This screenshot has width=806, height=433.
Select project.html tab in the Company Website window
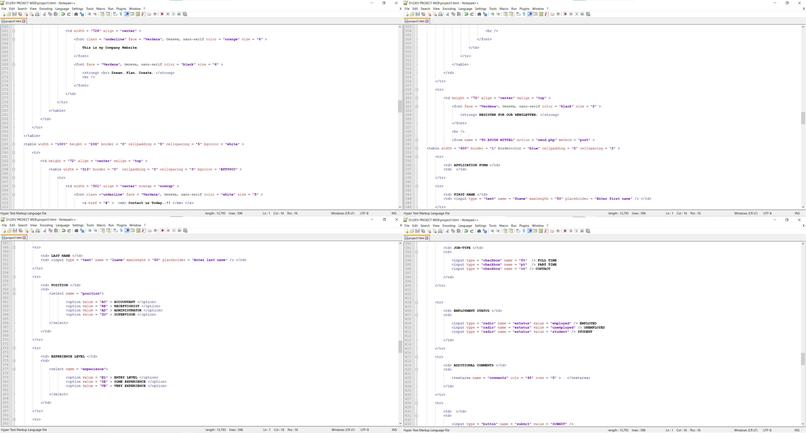click(11, 21)
